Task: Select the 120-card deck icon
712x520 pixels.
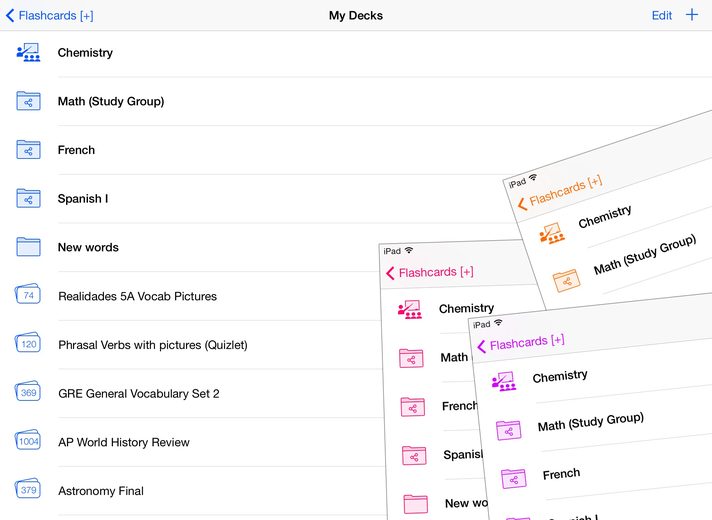Action: pyautogui.click(x=28, y=343)
